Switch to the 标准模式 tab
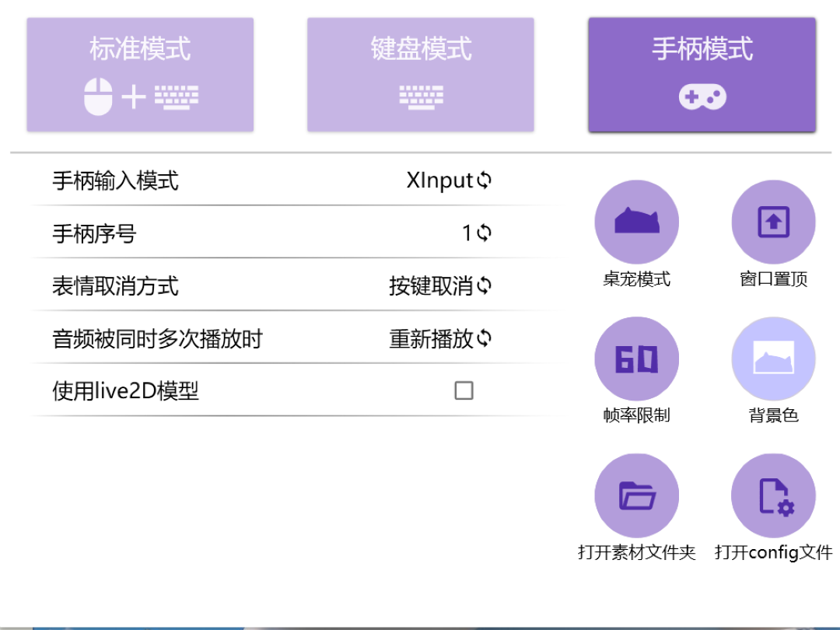The image size is (840, 630). [x=140, y=74]
